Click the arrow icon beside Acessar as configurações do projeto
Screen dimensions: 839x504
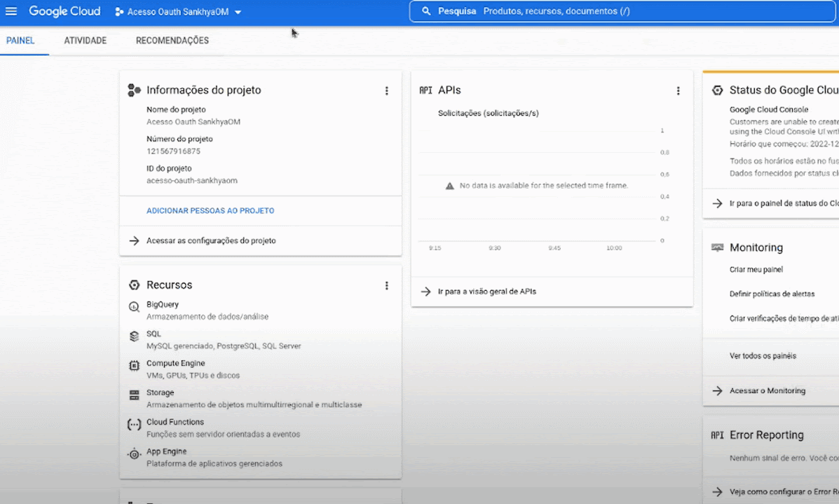134,240
